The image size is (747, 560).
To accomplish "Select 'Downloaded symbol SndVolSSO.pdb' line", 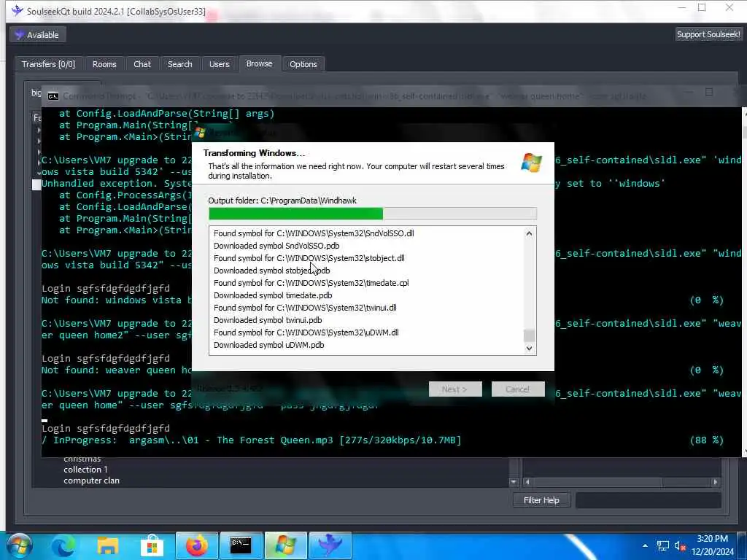I will click(x=276, y=246).
